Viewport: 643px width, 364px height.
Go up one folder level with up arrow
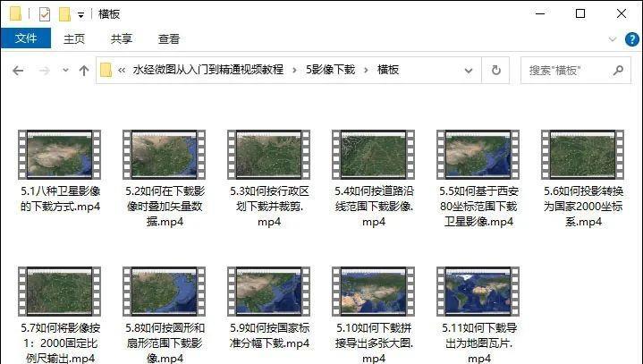pyautogui.click(x=84, y=71)
